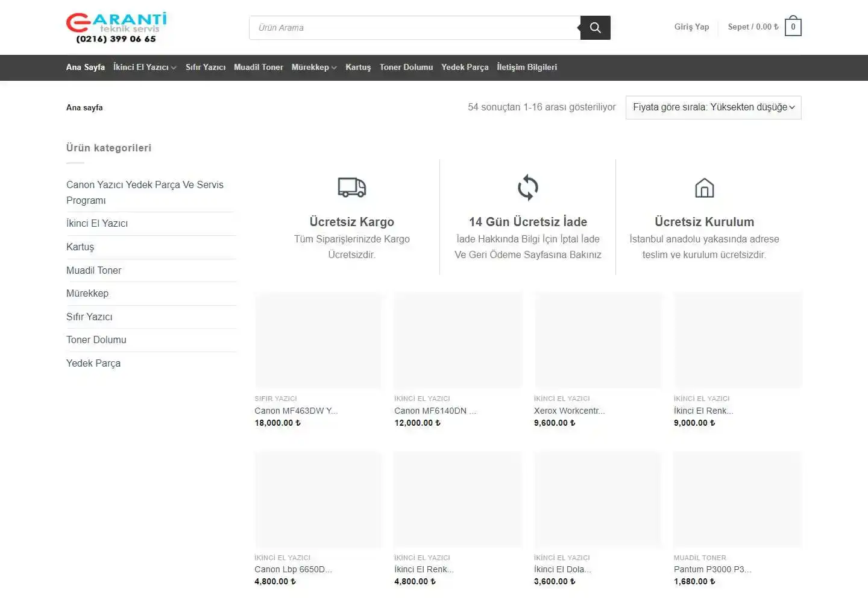Viewport: 868px width, 603px height.
Task: Open the Giriş Yap login link
Action: click(691, 27)
